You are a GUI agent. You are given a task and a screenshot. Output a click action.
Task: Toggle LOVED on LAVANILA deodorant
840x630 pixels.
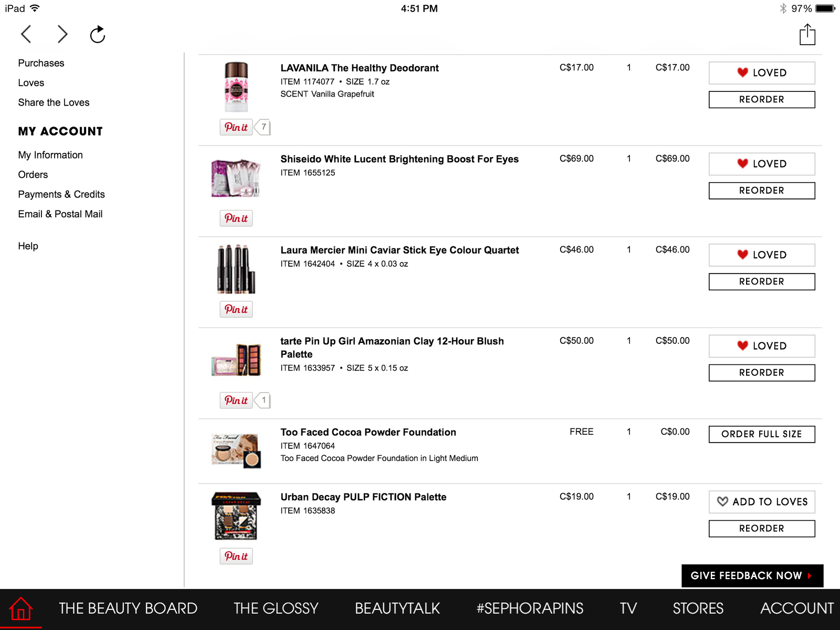[762, 73]
